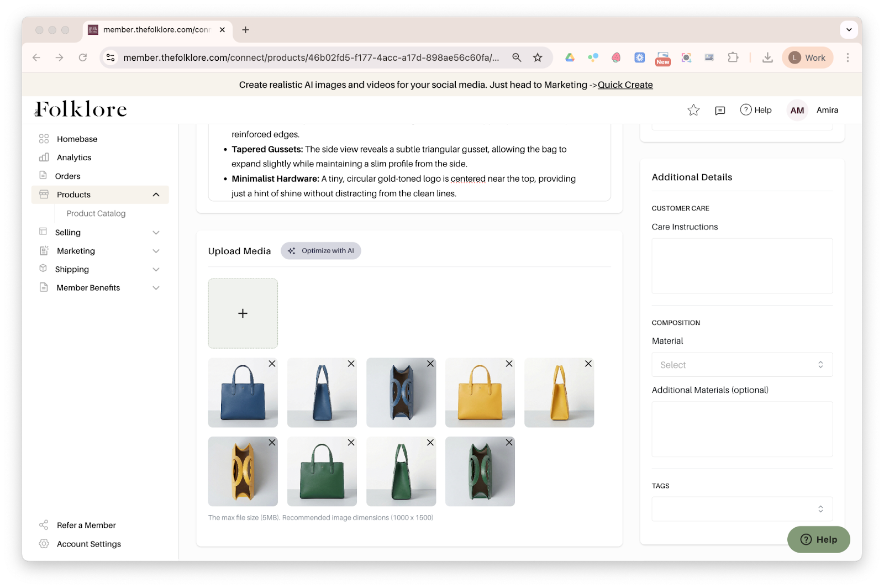Expand the Selling sidebar section
Viewport: 884px width, 588px height.
click(x=156, y=233)
